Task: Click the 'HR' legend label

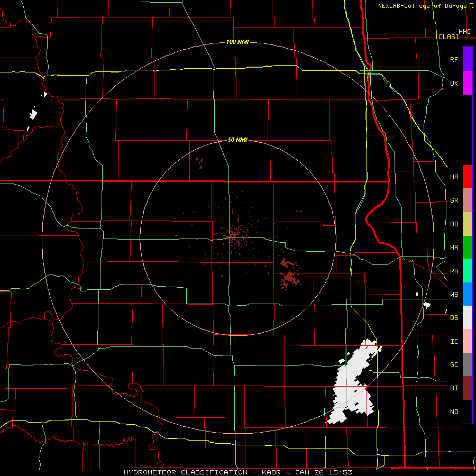Action: [454, 248]
